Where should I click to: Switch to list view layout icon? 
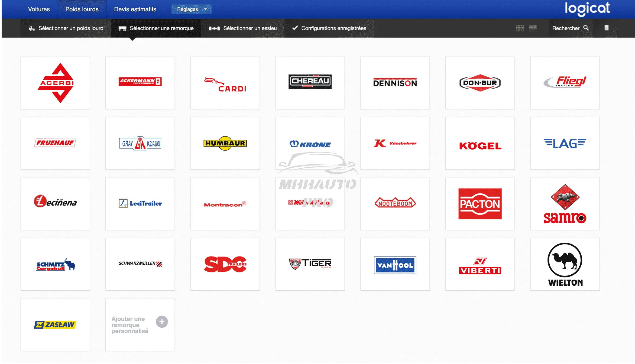click(533, 28)
